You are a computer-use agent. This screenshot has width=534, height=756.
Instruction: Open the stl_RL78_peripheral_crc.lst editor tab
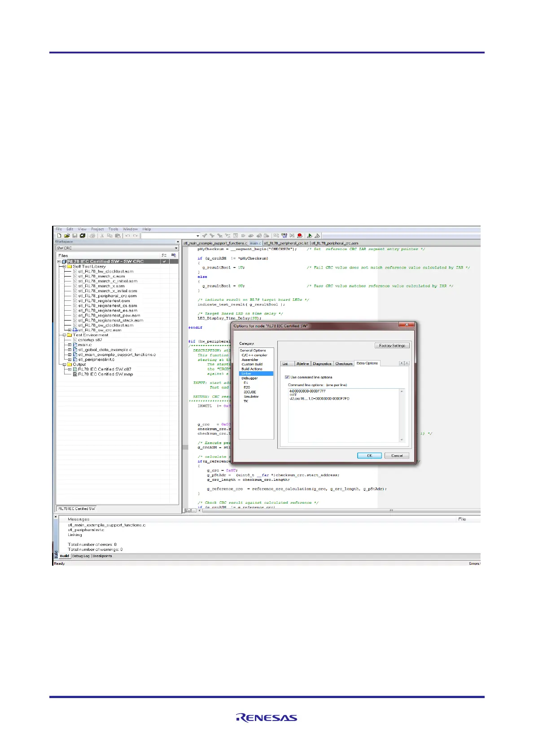pos(286,243)
